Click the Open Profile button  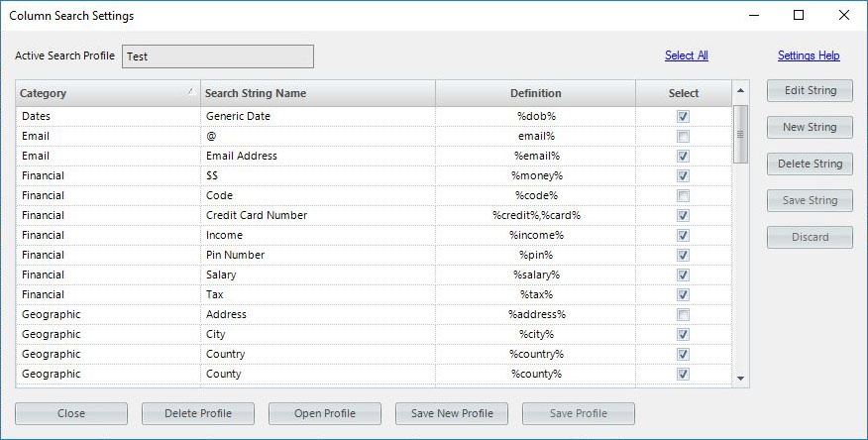click(x=325, y=413)
